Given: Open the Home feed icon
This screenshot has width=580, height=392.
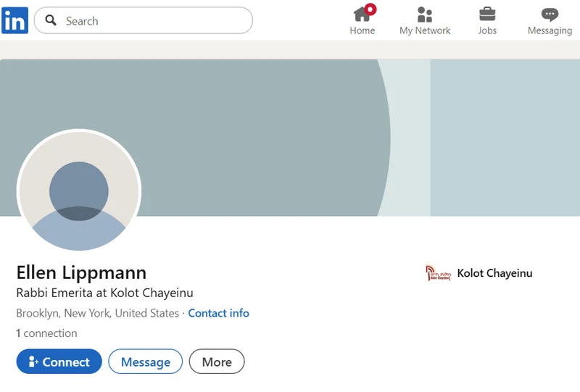Looking at the screenshot, I should point(362,14).
